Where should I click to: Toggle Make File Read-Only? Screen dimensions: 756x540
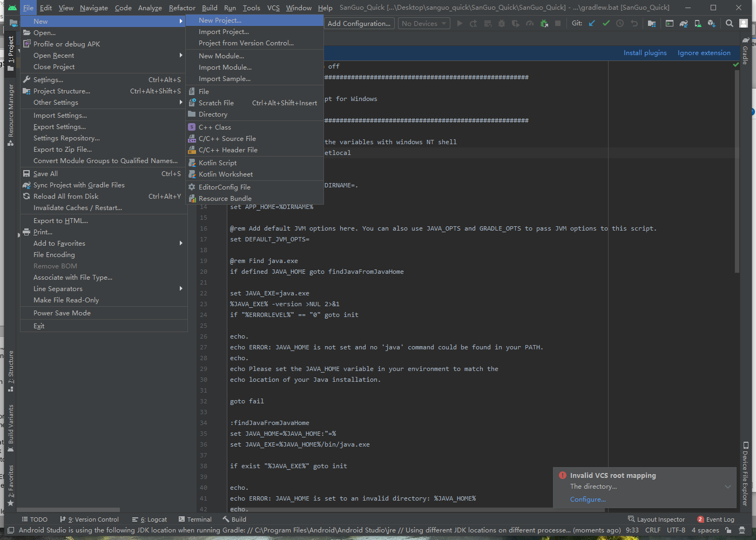[x=104, y=300]
